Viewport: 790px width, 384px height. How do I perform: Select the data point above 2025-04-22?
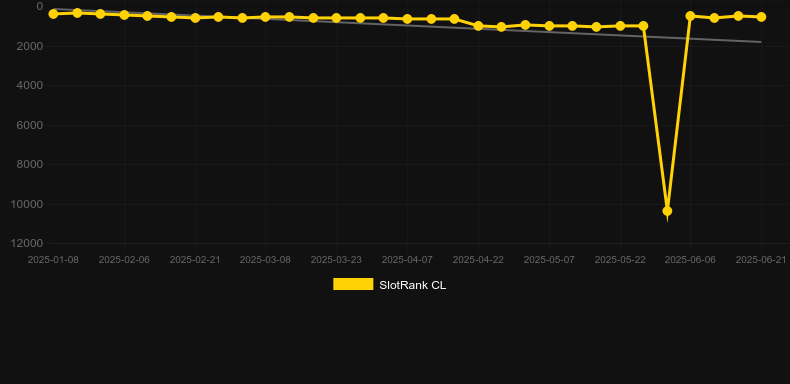tap(479, 26)
